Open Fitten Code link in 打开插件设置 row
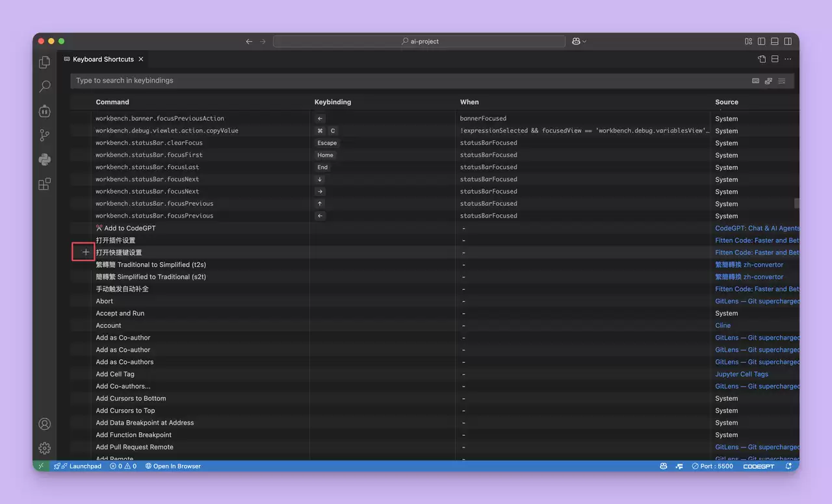This screenshot has height=504, width=832. click(x=757, y=240)
